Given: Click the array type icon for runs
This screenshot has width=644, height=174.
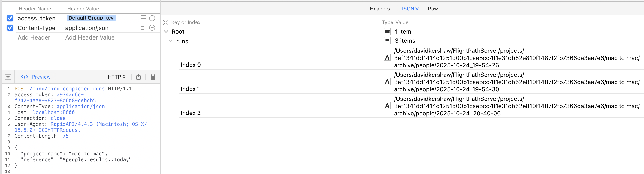Looking at the screenshot, I should coord(387,41).
